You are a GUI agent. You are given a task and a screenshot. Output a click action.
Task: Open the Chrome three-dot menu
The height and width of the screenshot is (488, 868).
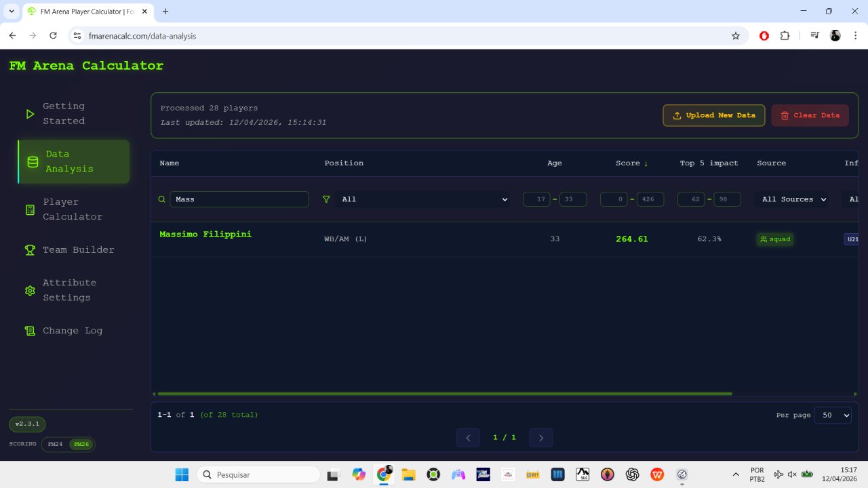pos(855,36)
